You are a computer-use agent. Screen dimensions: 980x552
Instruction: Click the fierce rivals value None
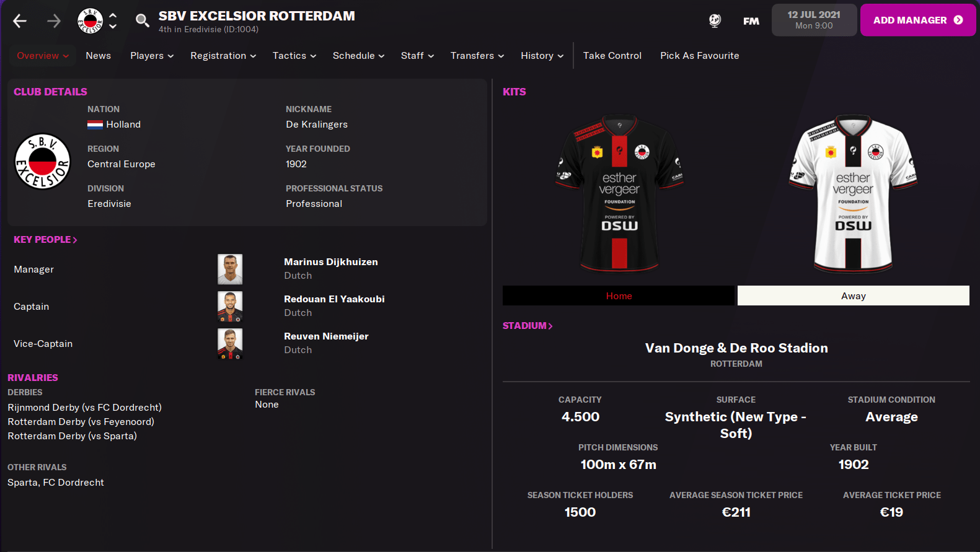tap(267, 405)
